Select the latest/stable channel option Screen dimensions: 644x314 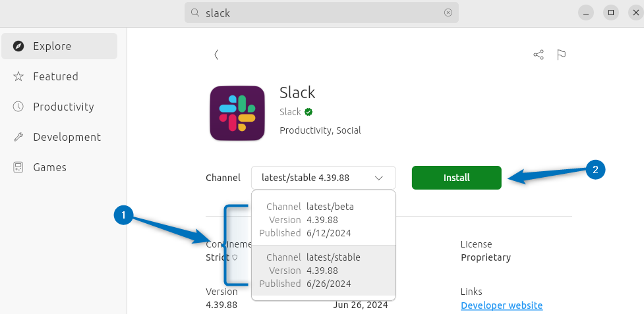324,270
